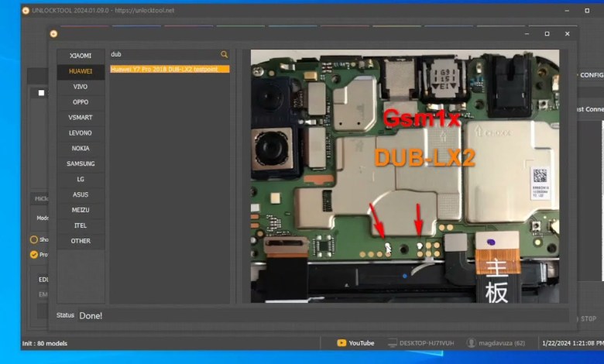
Task: Click the STOP button in main window
Action: pos(589,319)
